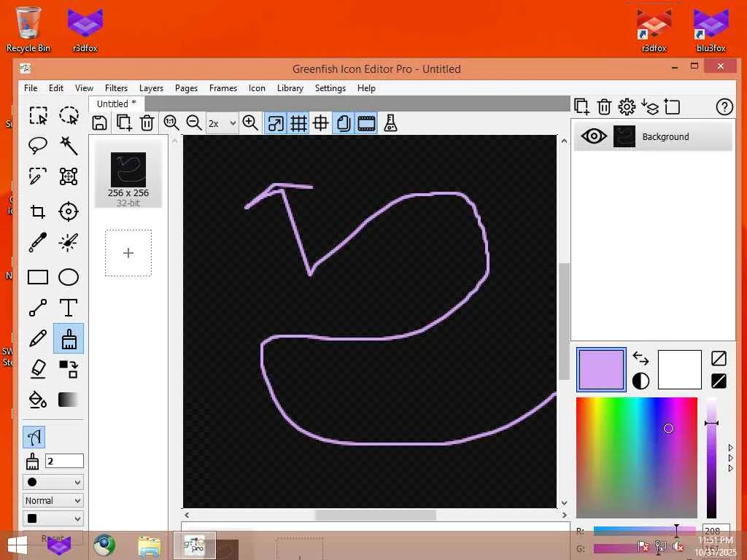Open the brush shape dropdown
747x560 pixels.
53,482
